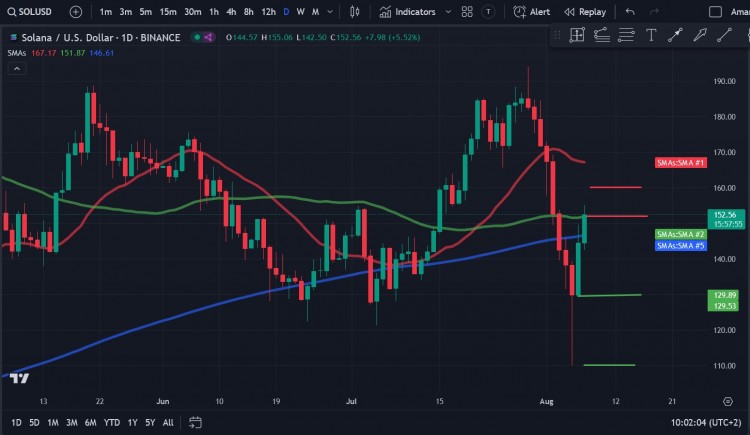This screenshot has width=750, height=435.
Task: Select the daily D interval
Action: click(x=286, y=11)
